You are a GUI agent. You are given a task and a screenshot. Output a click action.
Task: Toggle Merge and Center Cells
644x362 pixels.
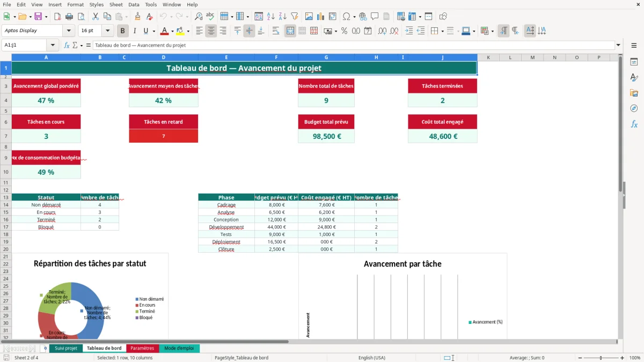pyautogui.click(x=290, y=31)
